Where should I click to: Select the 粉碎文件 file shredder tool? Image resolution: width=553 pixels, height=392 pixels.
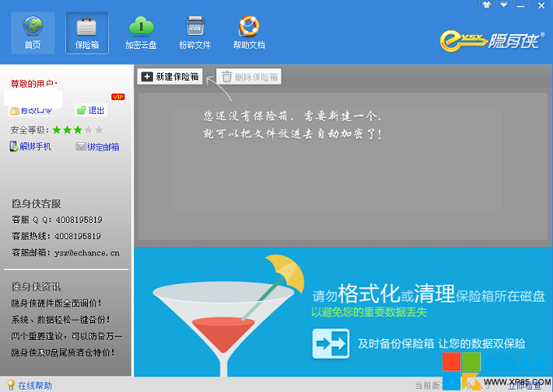coord(194,33)
